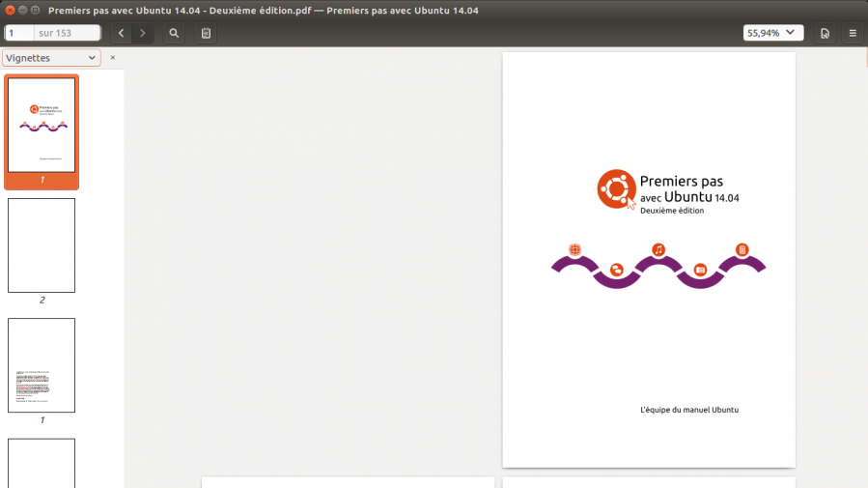Click the page number input field
This screenshot has width=868, height=488.
coord(19,33)
